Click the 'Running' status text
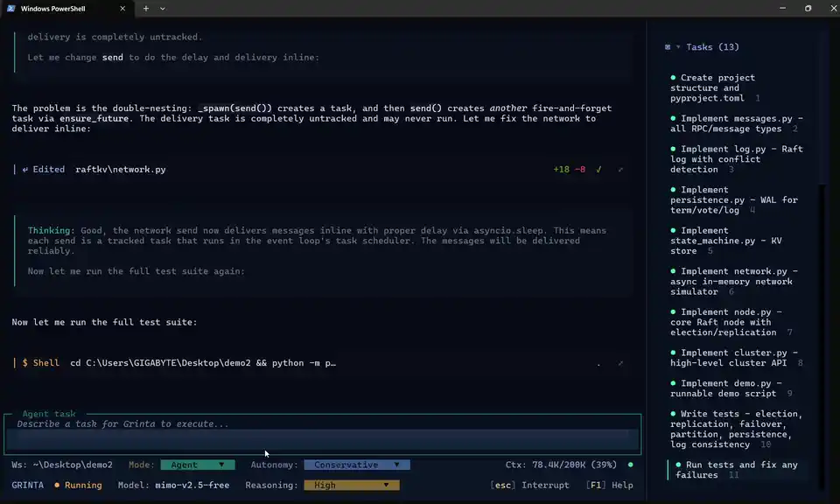 (83, 486)
